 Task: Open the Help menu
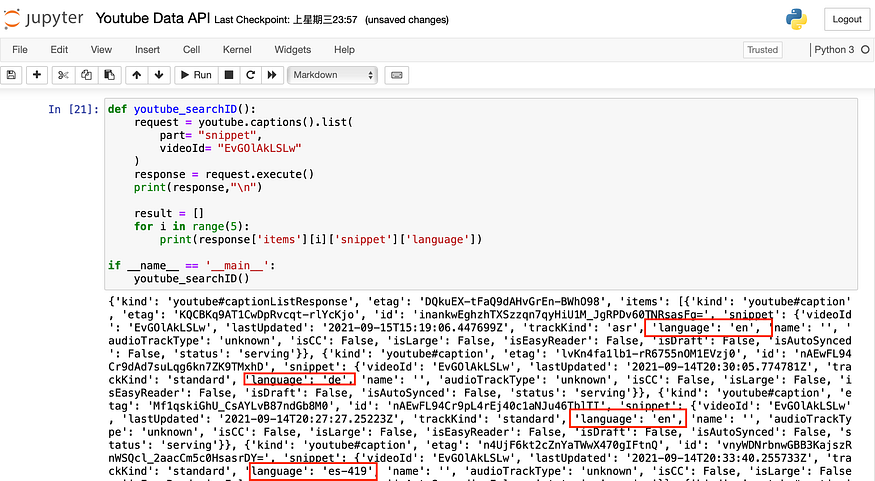click(x=344, y=50)
